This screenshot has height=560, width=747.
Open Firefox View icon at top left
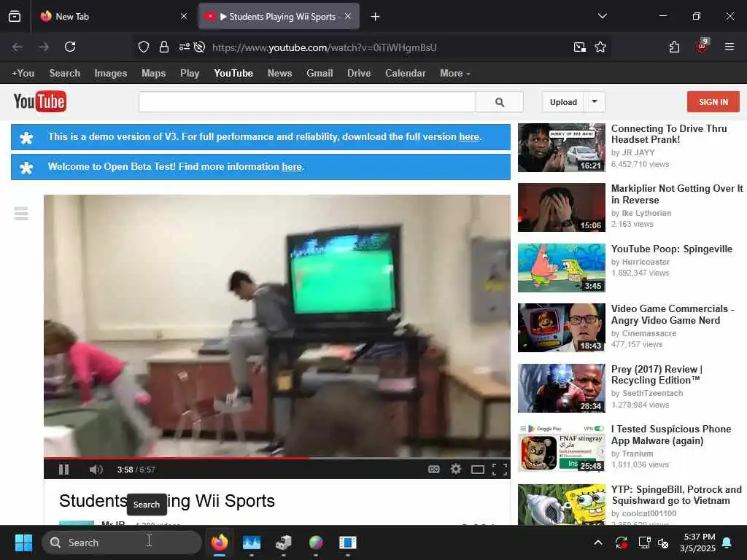pyautogui.click(x=15, y=17)
